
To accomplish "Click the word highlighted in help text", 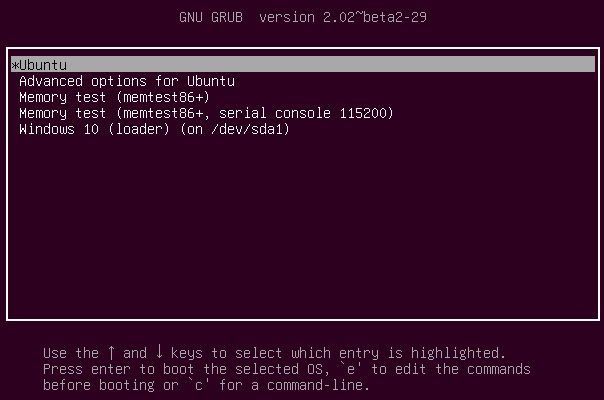I will 454,353.
